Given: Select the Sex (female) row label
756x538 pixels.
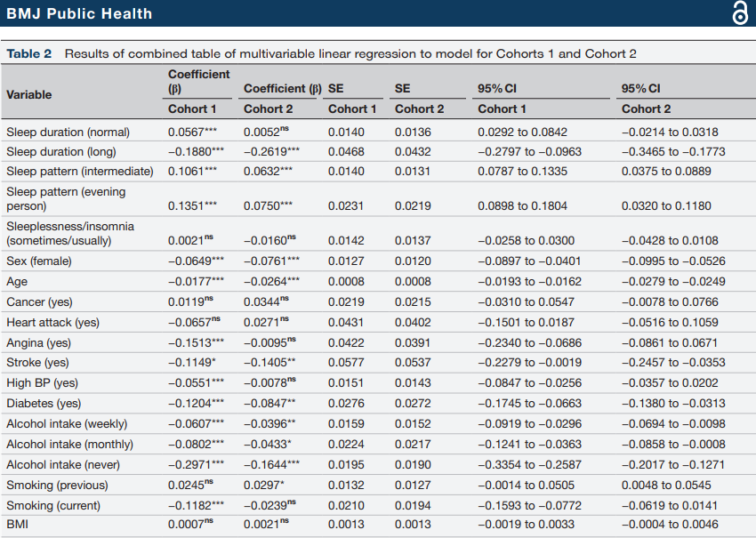Looking at the screenshot, I should click(39, 261).
